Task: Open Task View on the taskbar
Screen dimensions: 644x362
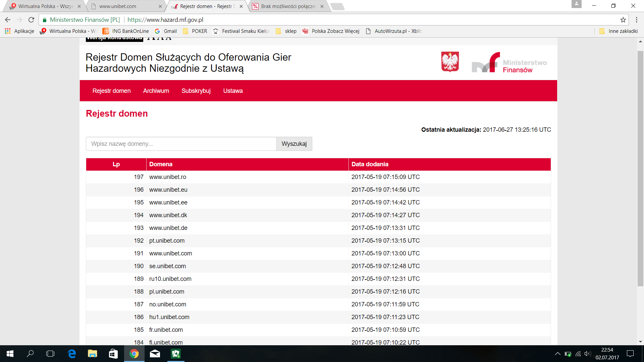Action: (50, 354)
